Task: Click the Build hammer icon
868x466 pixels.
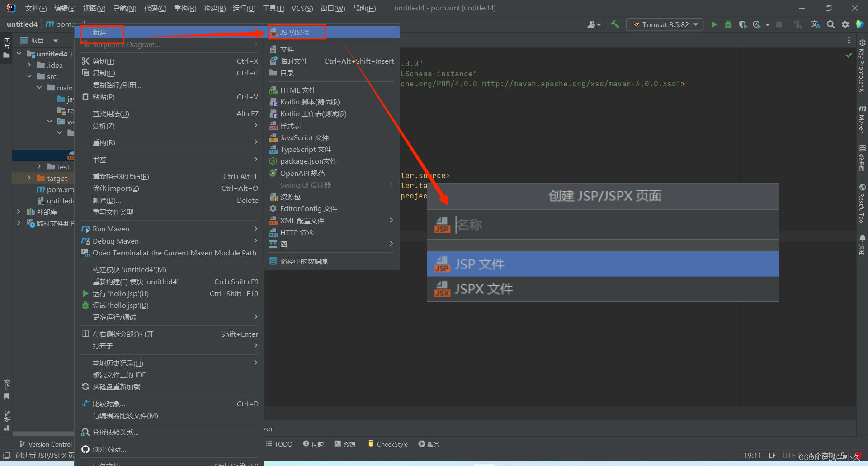Action: 615,24
